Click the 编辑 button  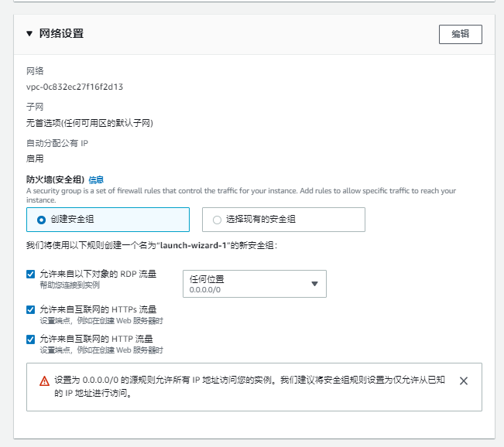461,34
